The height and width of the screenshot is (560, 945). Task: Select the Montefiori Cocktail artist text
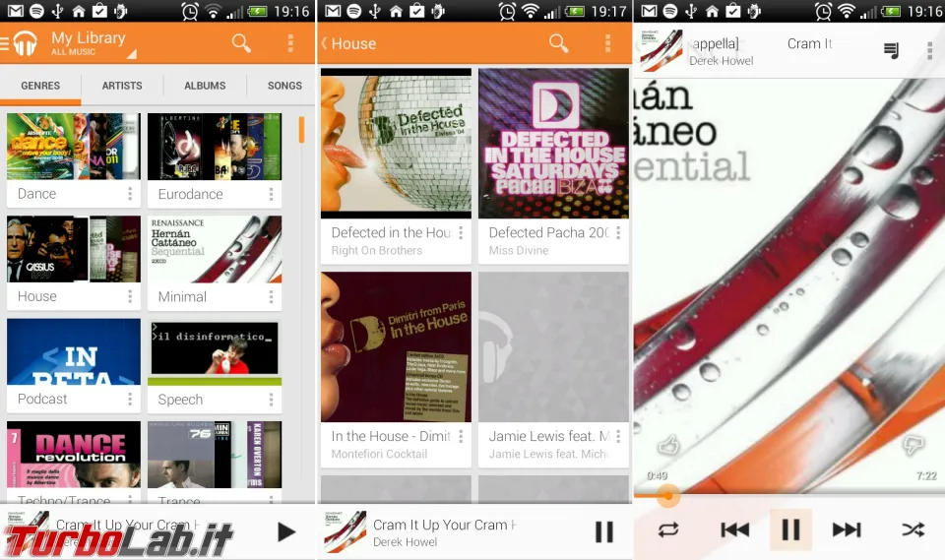pos(379,454)
